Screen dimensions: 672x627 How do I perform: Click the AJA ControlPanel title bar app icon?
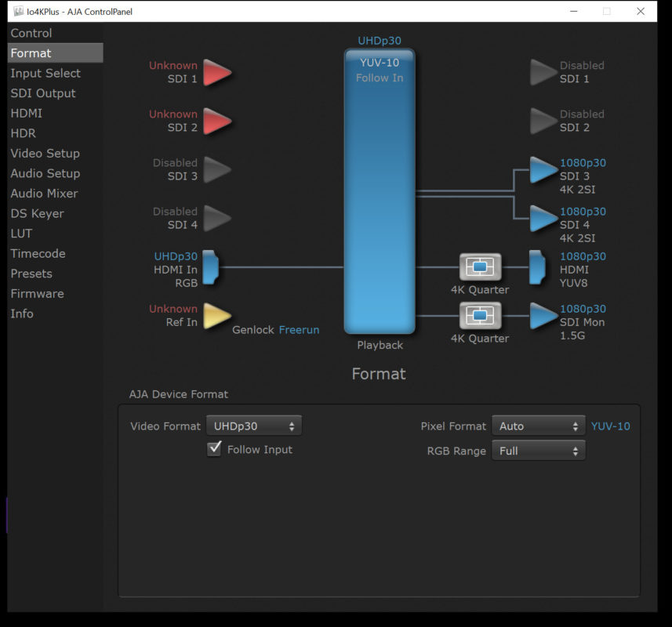pyautogui.click(x=18, y=11)
